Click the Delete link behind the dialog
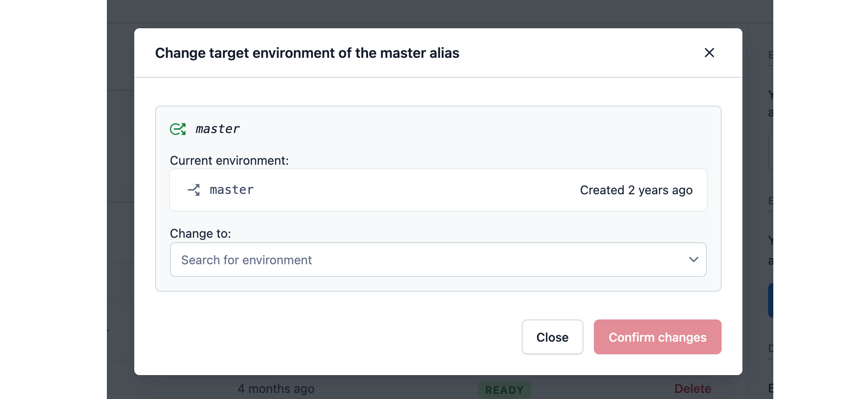This screenshot has width=868, height=399. point(692,388)
